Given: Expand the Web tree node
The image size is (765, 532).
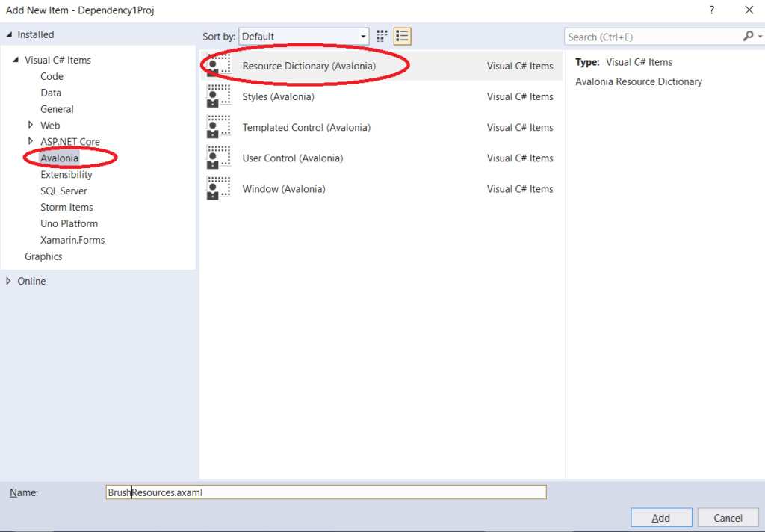Looking at the screenshot, I should pyautogui.click(x=31, y=125).
